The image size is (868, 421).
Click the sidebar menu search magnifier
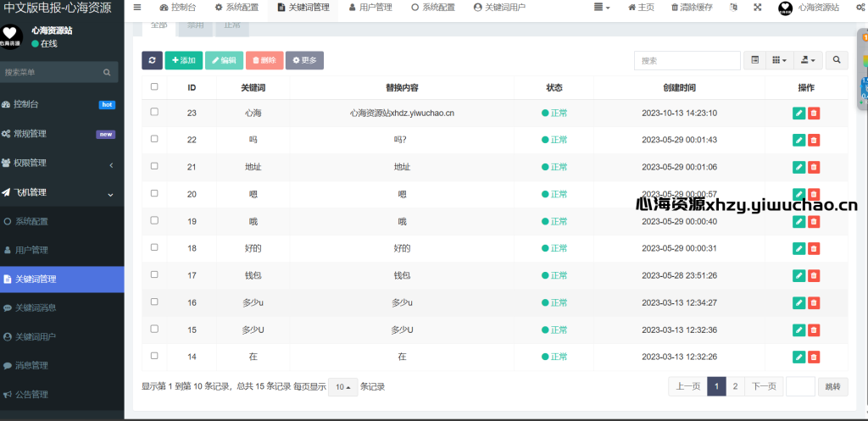click(x=107, y=73)
